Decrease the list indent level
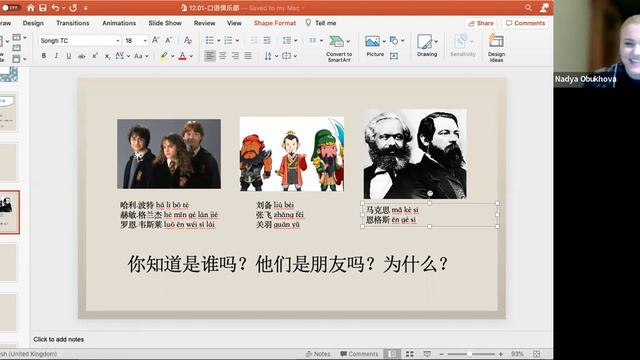This screenshot has width=640, height=360. point(254,40)
